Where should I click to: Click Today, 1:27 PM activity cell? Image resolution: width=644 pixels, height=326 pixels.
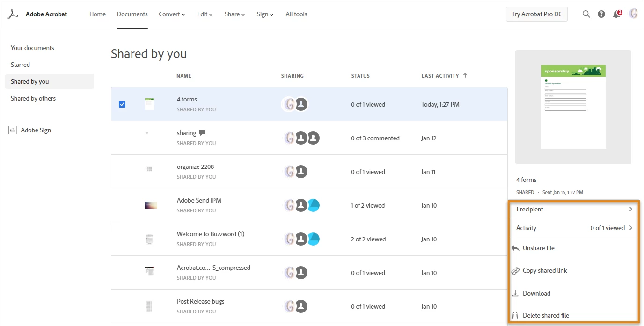[x=440, y=104]
